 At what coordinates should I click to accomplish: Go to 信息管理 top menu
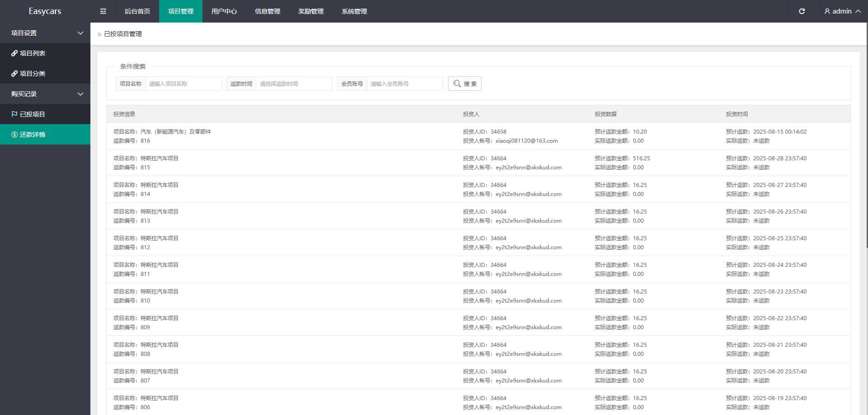(267, 11)
